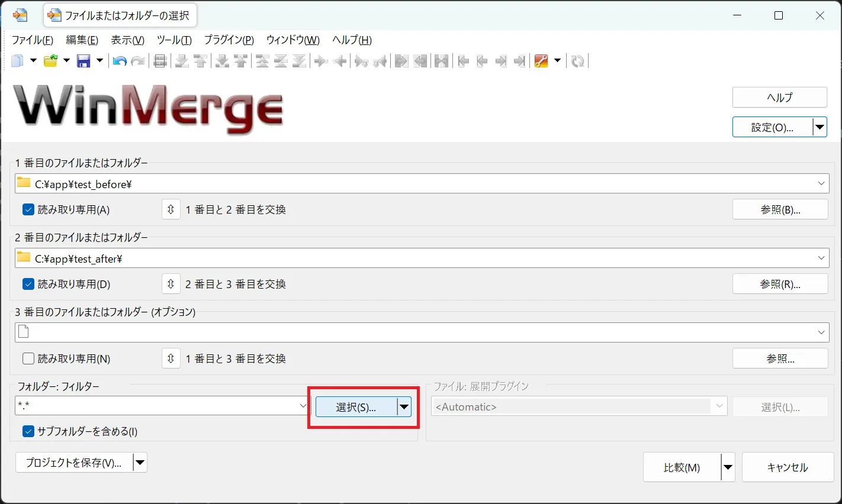Click the 設定(O)... button
Screen dimensions: 842x504
click(772, 127)
